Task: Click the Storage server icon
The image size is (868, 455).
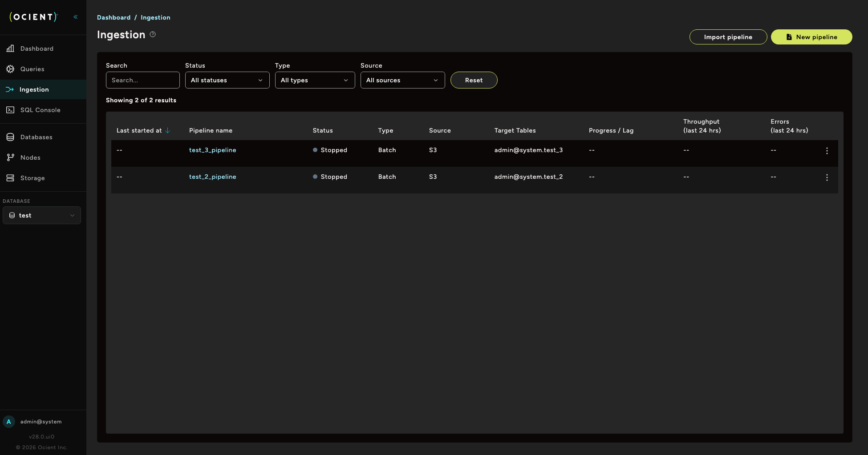Action: (x=10, y=178)
